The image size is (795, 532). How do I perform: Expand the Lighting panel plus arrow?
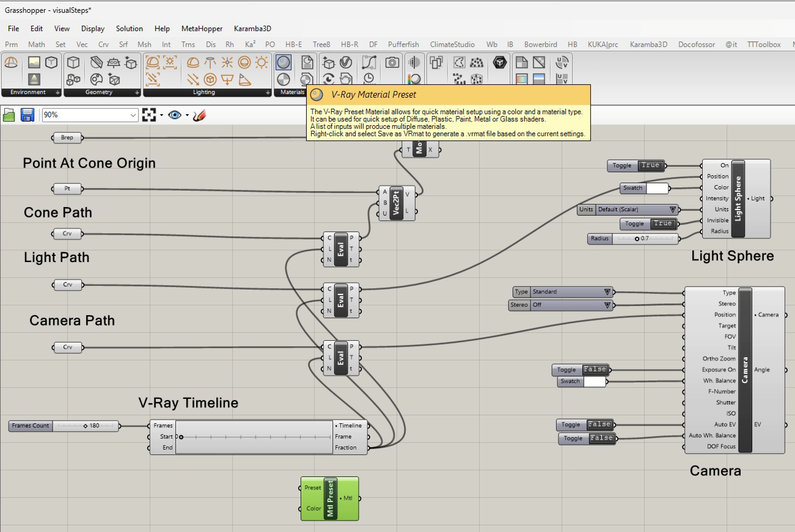(x=268, y=92)
